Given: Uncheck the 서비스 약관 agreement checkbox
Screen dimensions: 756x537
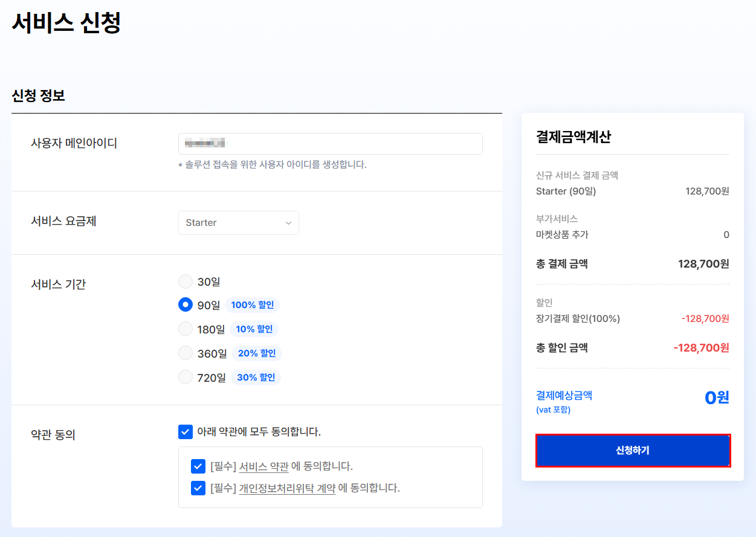Looking at the screenshot, I should [x=198, y=466].
